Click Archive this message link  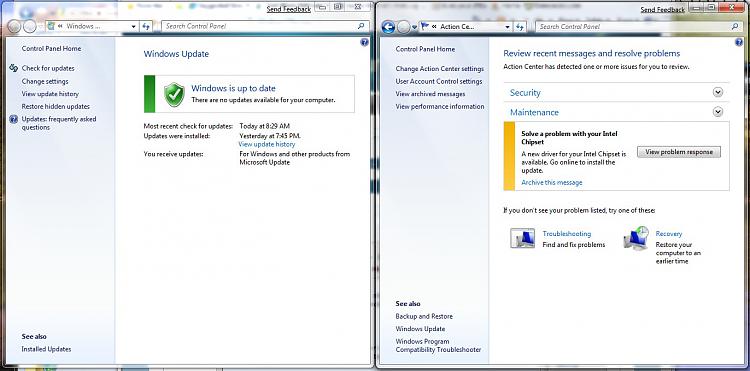pos(551,183)
